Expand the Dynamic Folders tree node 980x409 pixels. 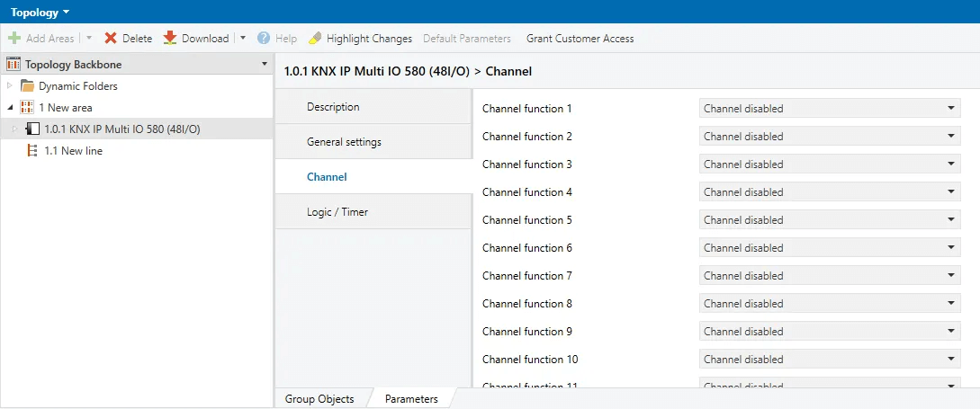[10, 86]
